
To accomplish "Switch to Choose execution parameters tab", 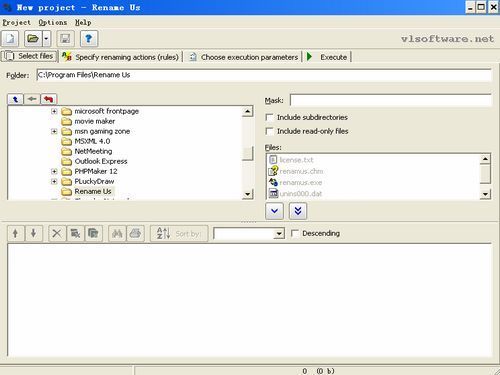I will 244,57.
